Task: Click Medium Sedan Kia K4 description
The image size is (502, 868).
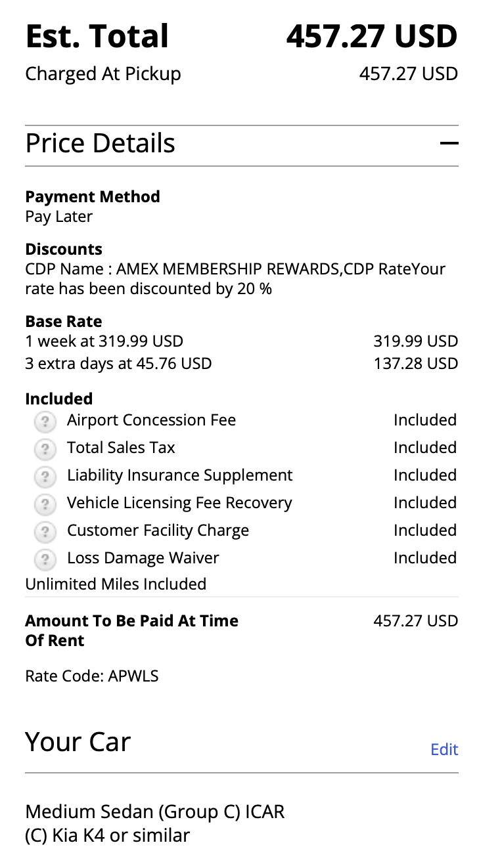Action: 154,823
